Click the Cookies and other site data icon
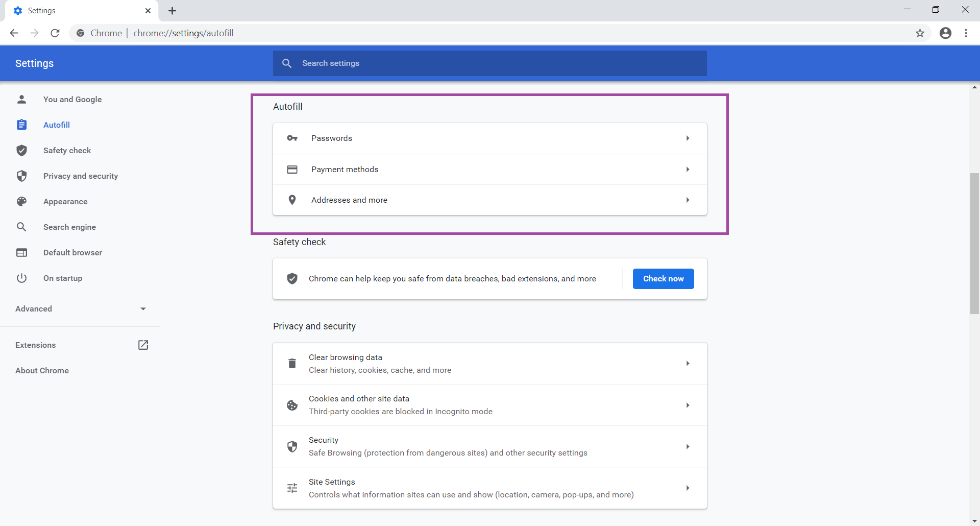Image resolution: width=980 pixels, height=526 pixels. 292,405
